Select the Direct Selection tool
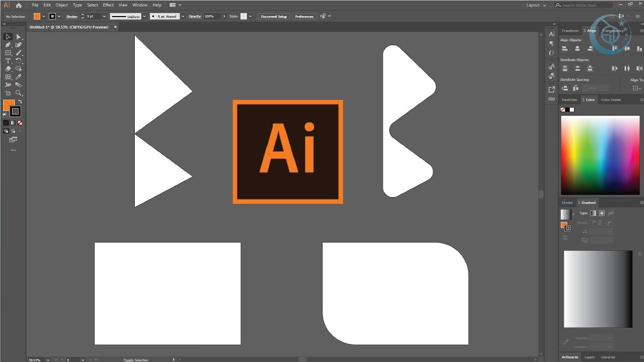 pos(19,37)
